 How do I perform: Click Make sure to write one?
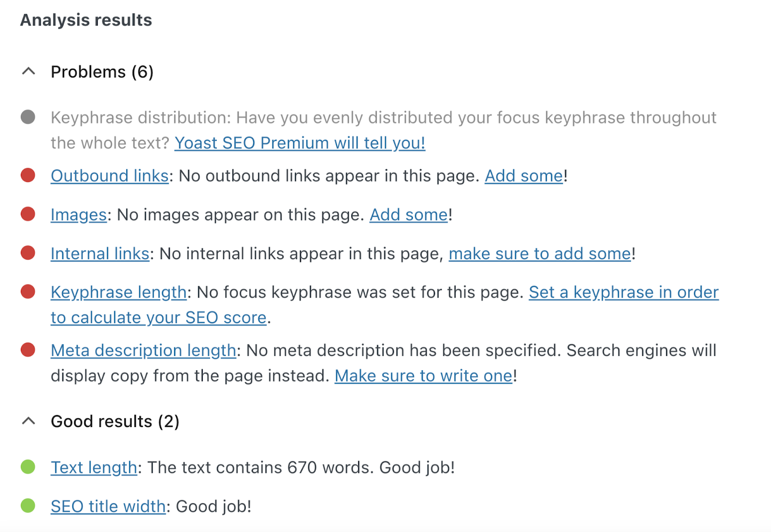point(423,375)
